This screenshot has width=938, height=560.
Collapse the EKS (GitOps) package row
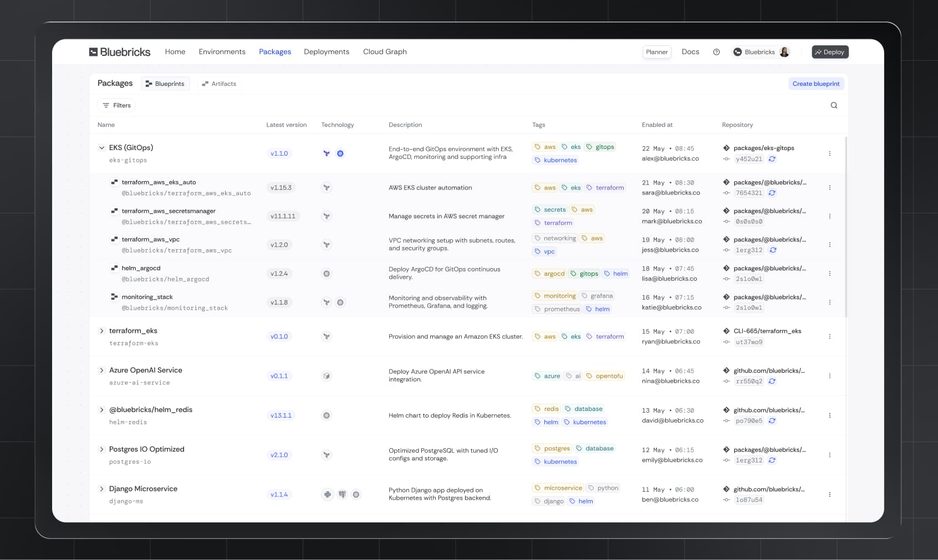(x=102, y=148)
